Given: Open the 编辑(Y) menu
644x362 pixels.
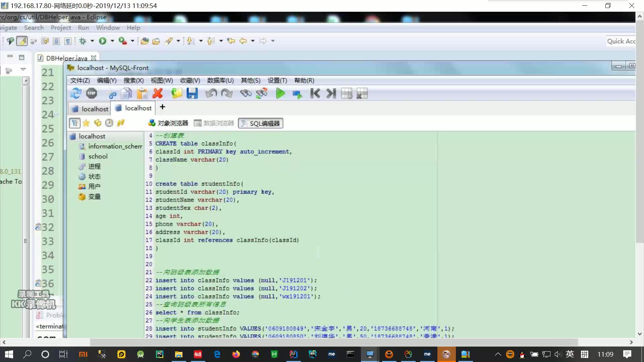Looking at the screenshot, I should click(107, 80).
